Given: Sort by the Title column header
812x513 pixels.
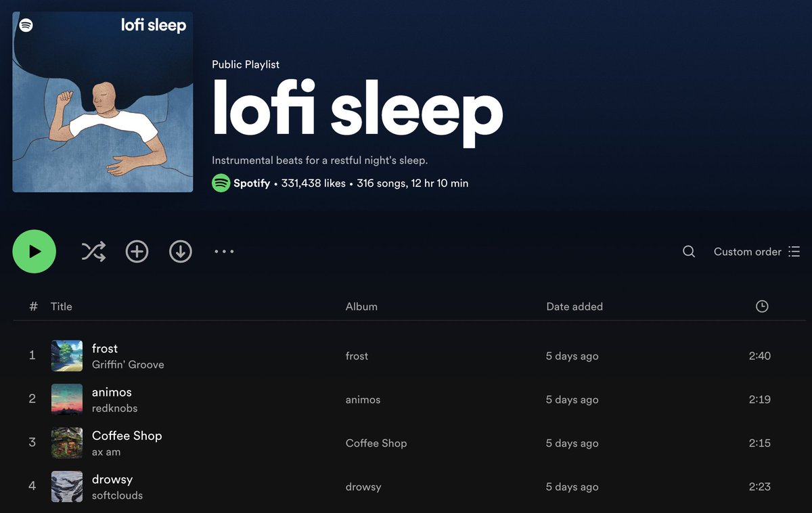Looking at the screenshot, I should pos(61,307).
